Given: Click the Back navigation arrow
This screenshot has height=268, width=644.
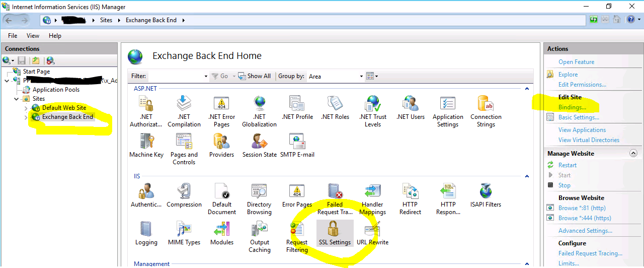Looking at the screenshot, I should 9,20.
